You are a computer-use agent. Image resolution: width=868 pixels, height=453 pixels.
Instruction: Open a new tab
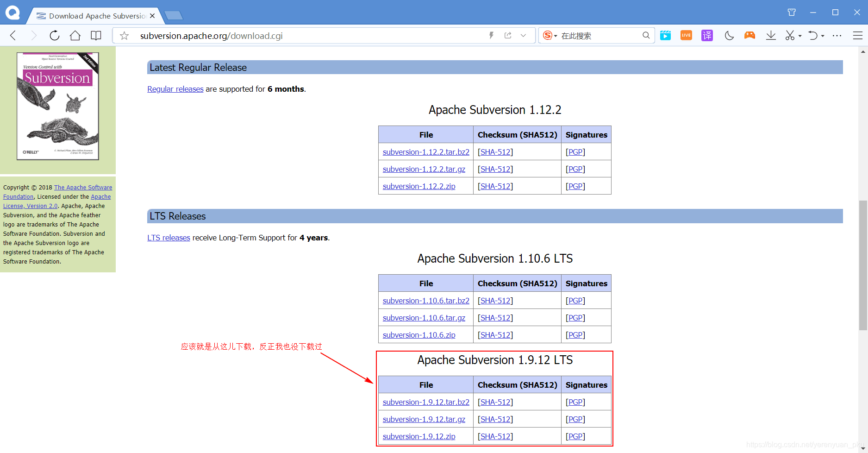click(174, 16)
